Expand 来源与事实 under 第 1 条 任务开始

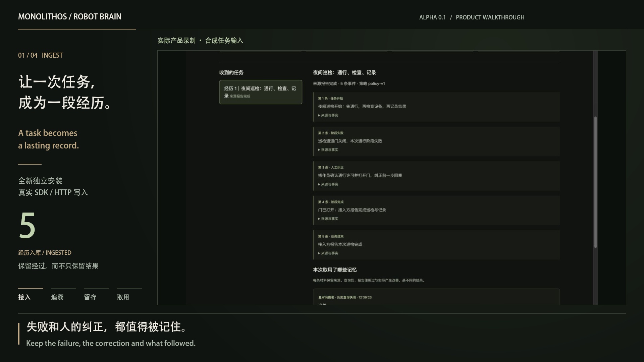[328, 115]
